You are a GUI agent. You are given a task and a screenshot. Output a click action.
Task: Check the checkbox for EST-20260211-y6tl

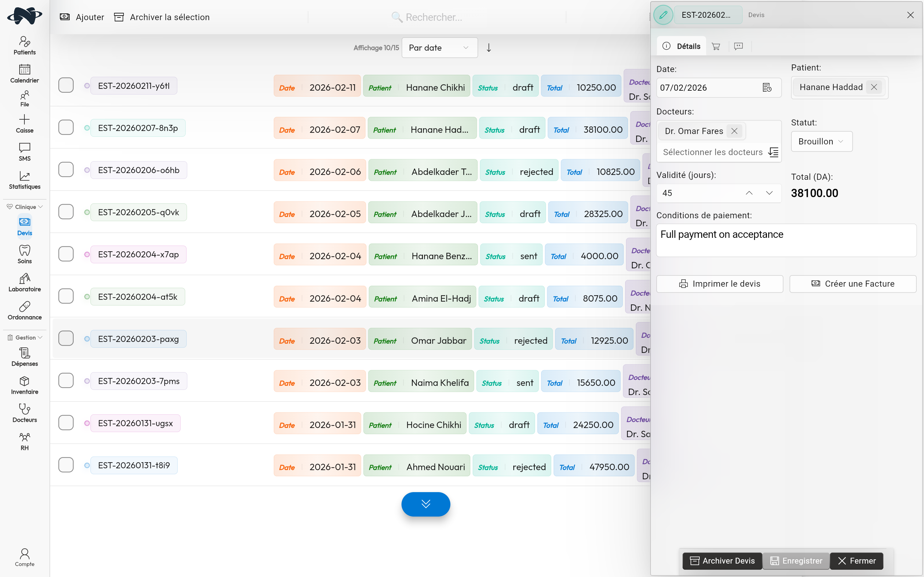[66, 85]
